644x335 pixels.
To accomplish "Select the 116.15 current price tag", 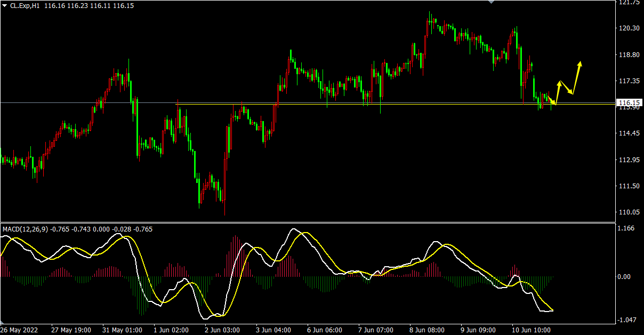I will coord(628,102).
